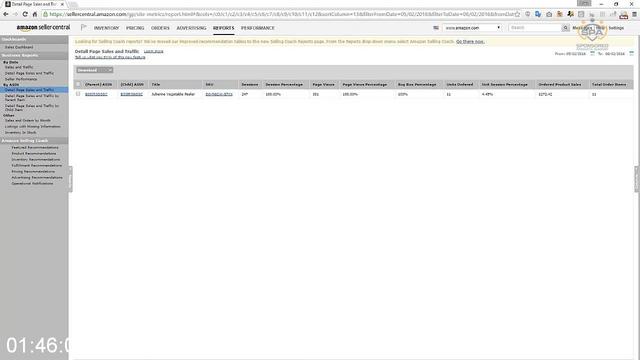Open the Settings link in the header

(x=616, y=28)
